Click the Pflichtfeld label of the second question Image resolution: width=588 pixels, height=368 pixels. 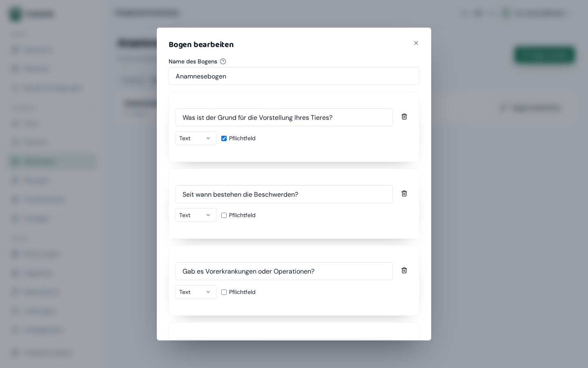pos(242,215)
